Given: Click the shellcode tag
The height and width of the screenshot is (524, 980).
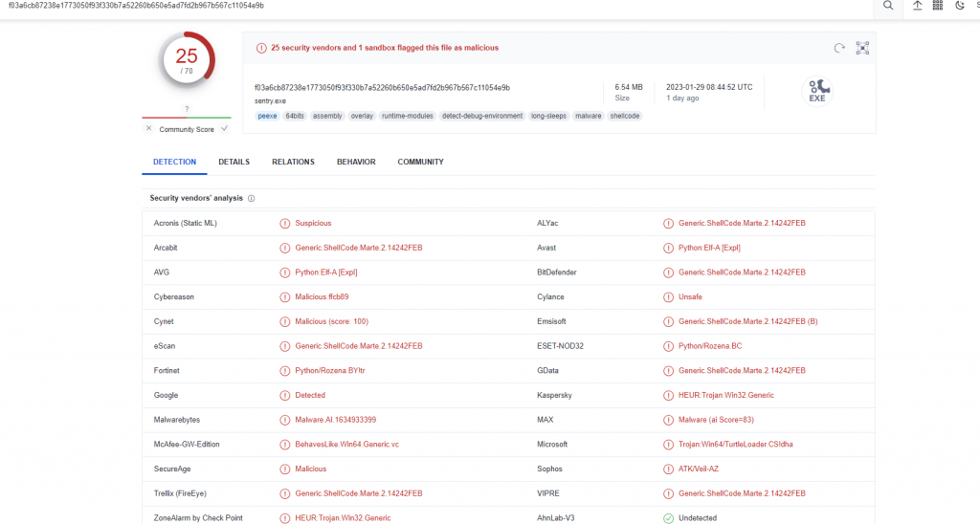Looking at the screenshot, I should click(624, 116).
